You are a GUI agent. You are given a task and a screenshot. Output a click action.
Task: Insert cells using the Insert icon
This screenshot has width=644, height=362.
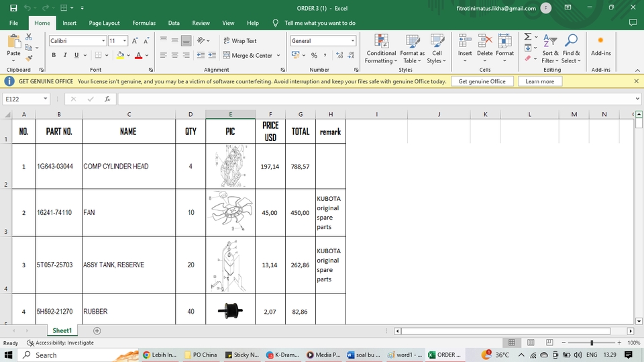pyautogui.click(x=465, y=41)
